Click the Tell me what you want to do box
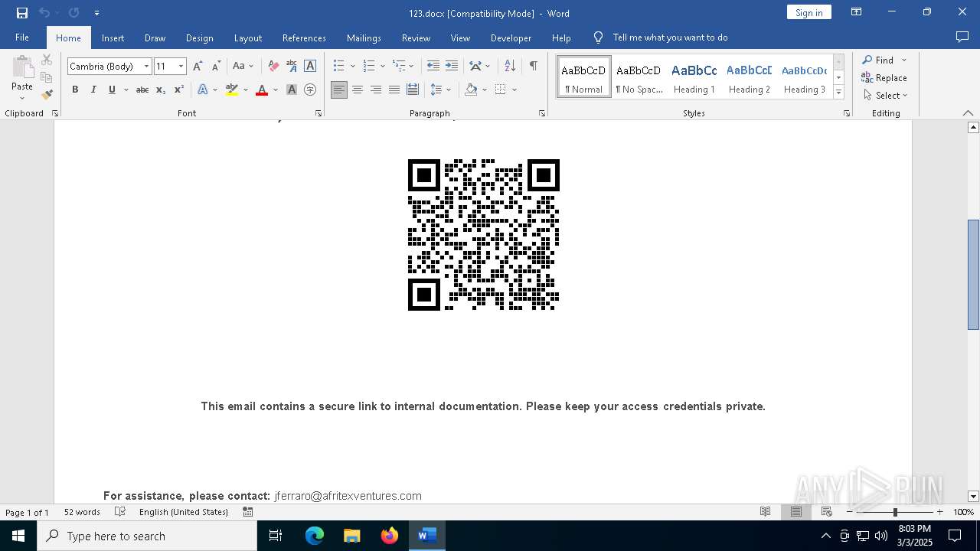Image resolution: width=980 pixels, height=551 pixels. tap(670, 37)
